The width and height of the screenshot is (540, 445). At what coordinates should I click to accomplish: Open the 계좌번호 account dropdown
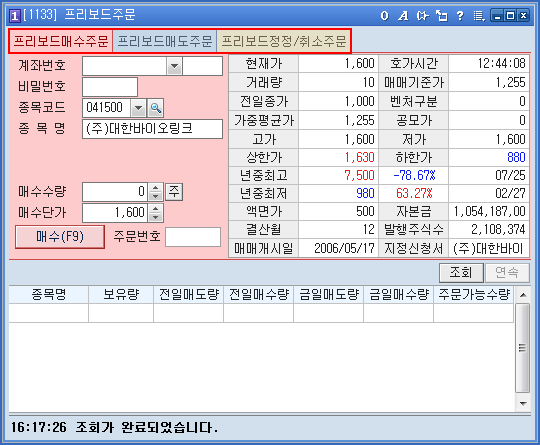(175, 66)
